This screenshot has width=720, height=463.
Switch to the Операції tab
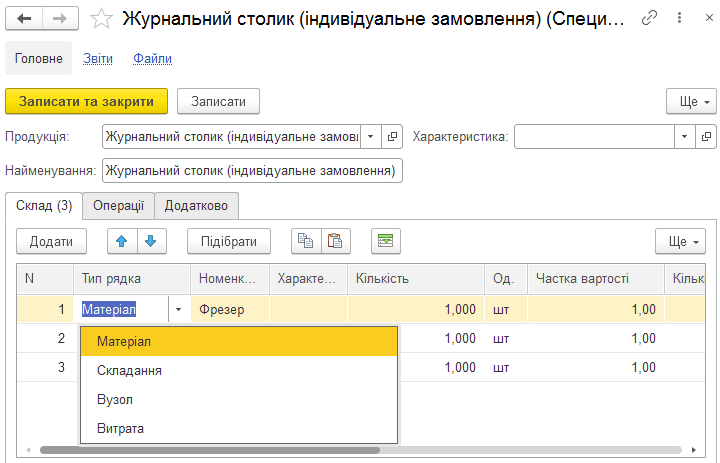coord(118,205)
